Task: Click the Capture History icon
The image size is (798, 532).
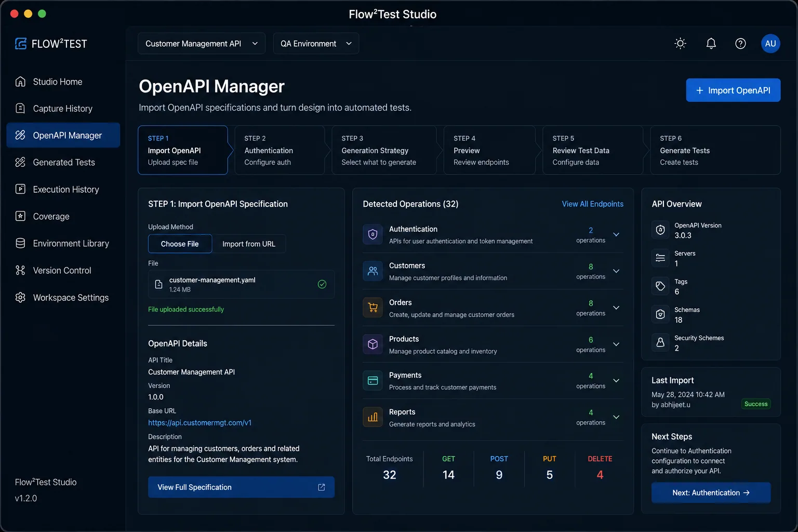Action: pos(20,108)
